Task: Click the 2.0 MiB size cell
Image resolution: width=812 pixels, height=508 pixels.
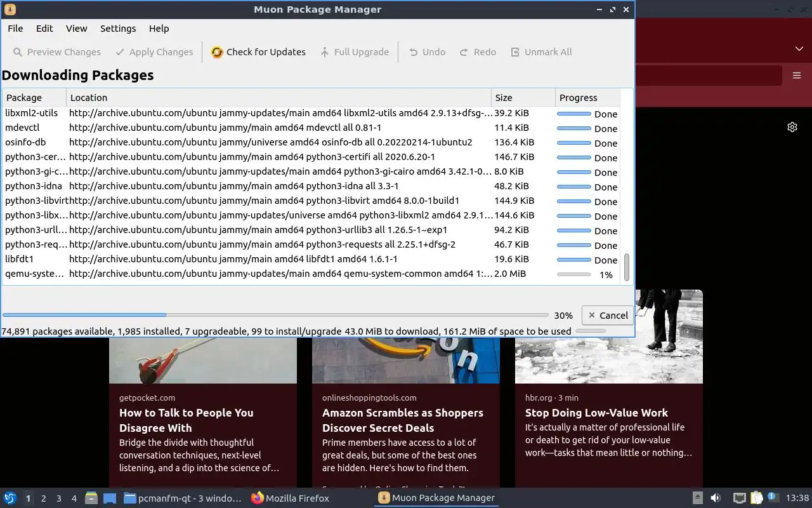Action: 510,274
